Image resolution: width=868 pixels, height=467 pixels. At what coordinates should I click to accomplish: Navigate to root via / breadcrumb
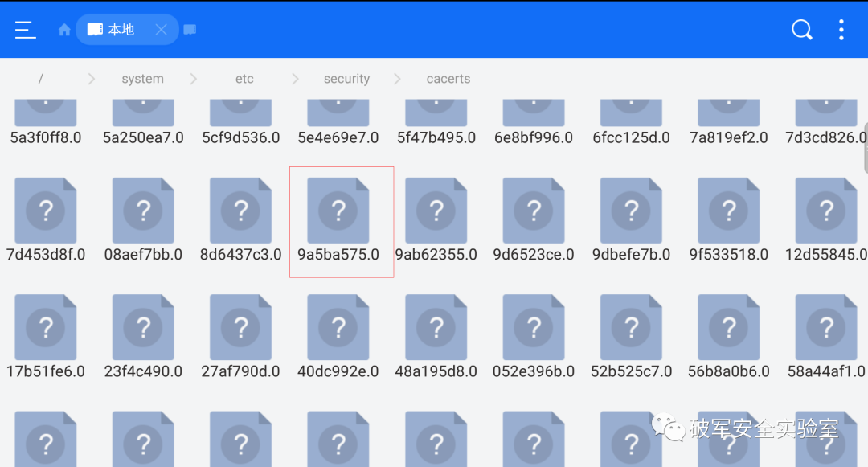click(40, 79)
